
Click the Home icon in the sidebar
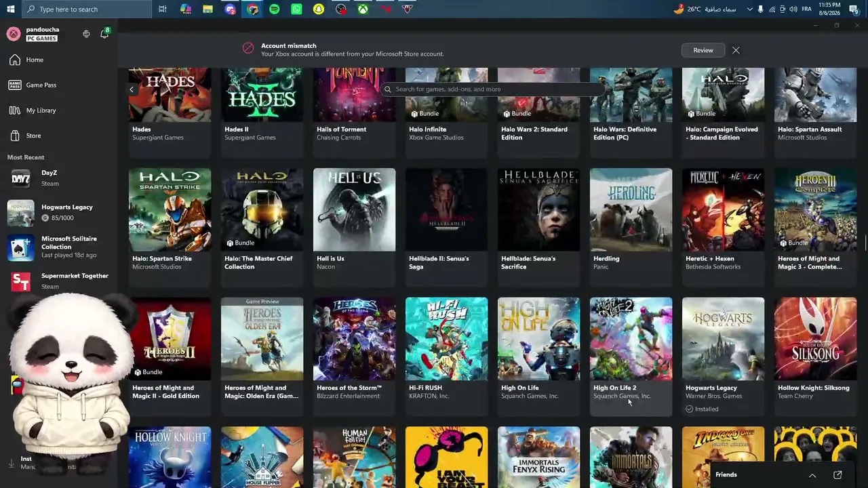coord(15,60)
